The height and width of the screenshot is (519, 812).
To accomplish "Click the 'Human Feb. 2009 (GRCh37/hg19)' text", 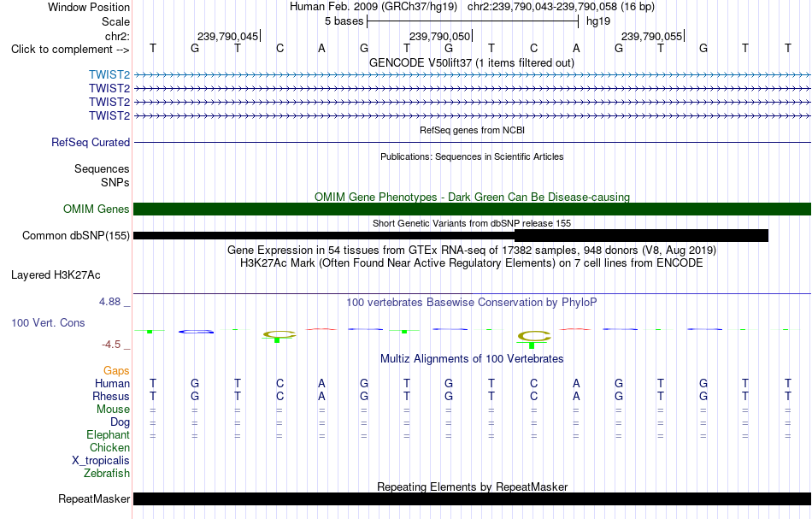I will [374, 7].
